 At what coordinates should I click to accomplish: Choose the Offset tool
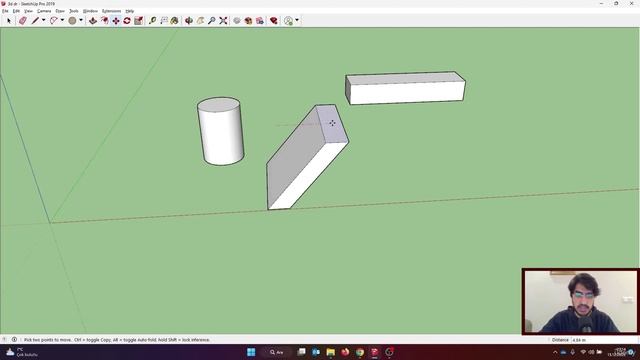[105, 20]
